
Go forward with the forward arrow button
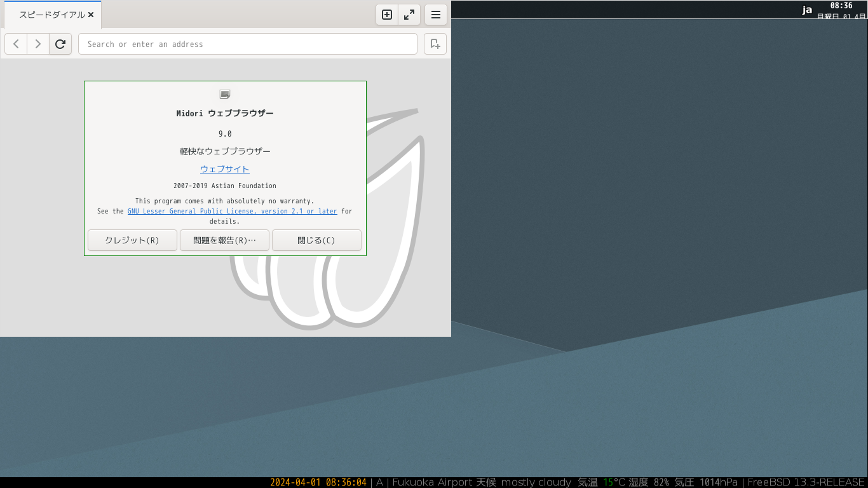(38, 44)
